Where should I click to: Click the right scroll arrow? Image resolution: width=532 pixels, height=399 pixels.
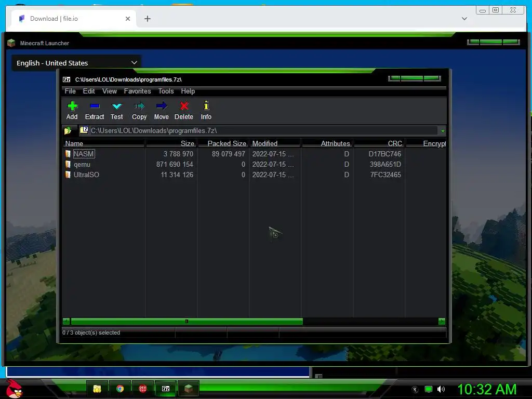(442, 321)
